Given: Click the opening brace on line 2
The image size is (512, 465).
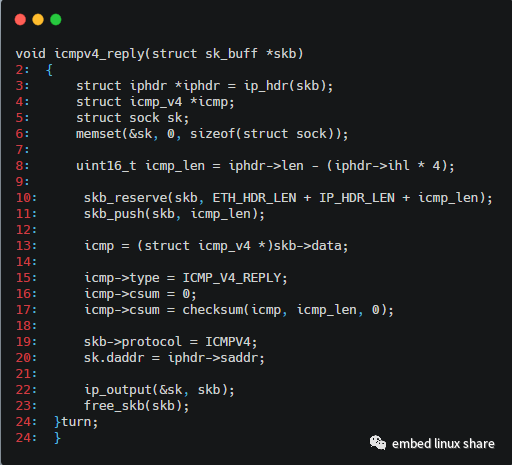Looking at the screenshot, I should tap(49, 70).
